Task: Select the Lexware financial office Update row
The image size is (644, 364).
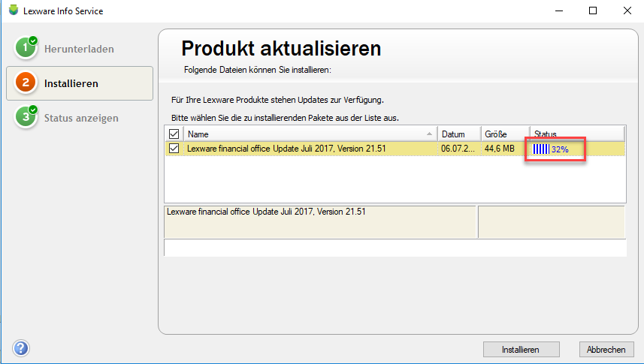Action: [301, 149]
